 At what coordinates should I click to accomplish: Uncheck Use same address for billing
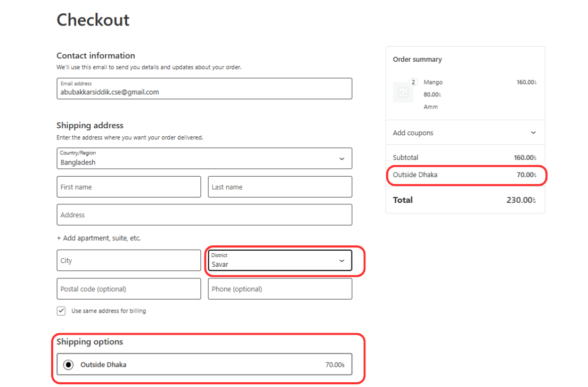click(61, 310)
